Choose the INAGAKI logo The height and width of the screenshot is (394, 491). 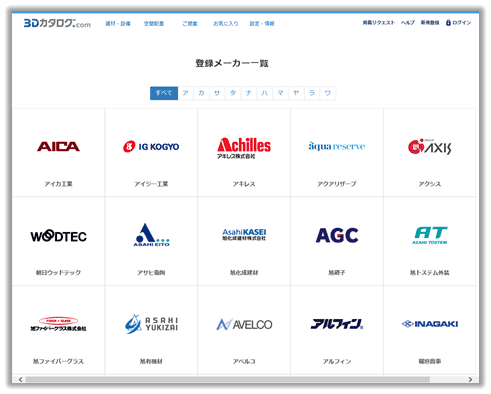tap(430, 324)
